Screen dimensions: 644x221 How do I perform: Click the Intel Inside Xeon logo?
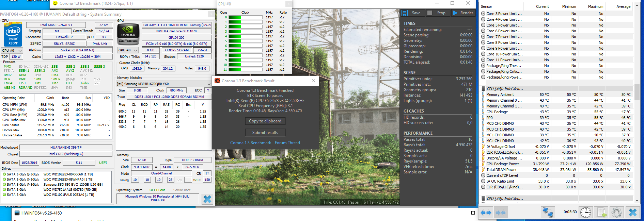coord(13,35)
